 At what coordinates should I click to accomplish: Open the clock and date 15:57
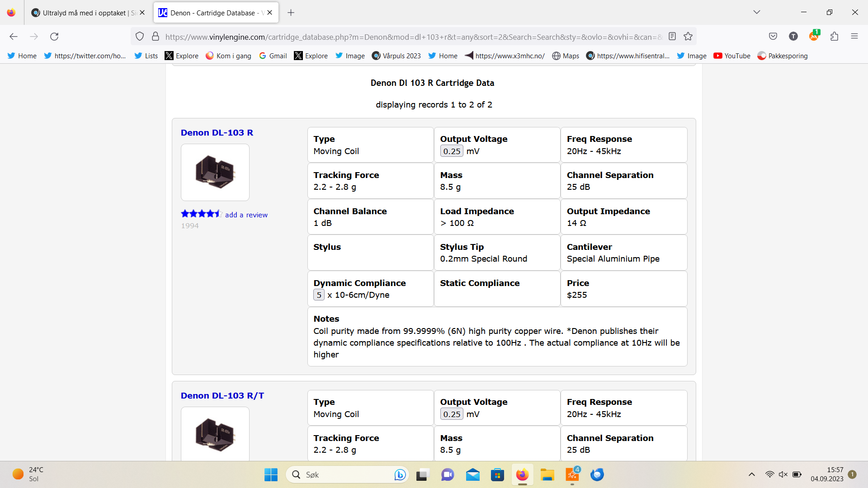[827, 474]
